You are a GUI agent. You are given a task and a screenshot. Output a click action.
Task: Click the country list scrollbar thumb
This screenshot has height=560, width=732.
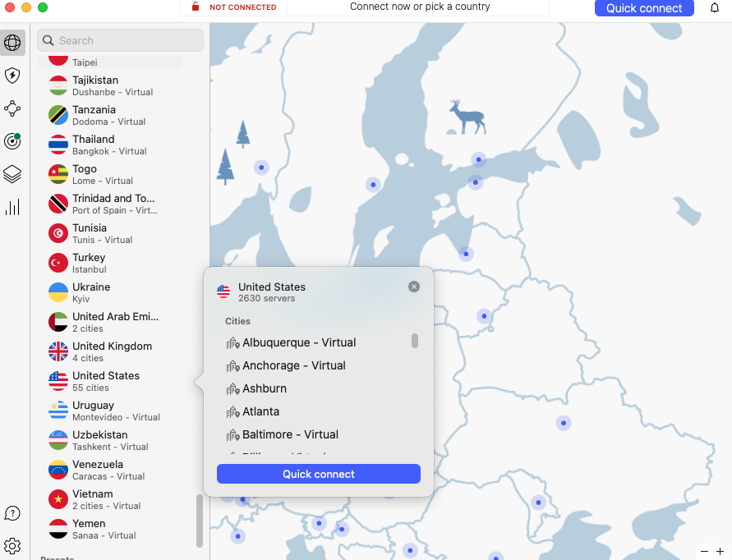point(200,521)
